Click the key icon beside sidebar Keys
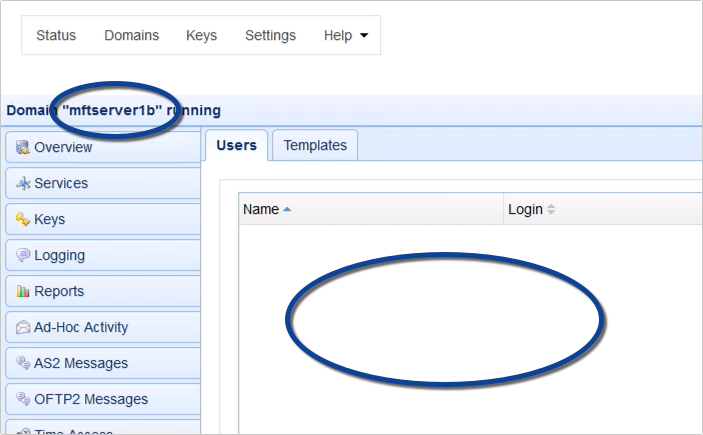 (x=23, y=220)
